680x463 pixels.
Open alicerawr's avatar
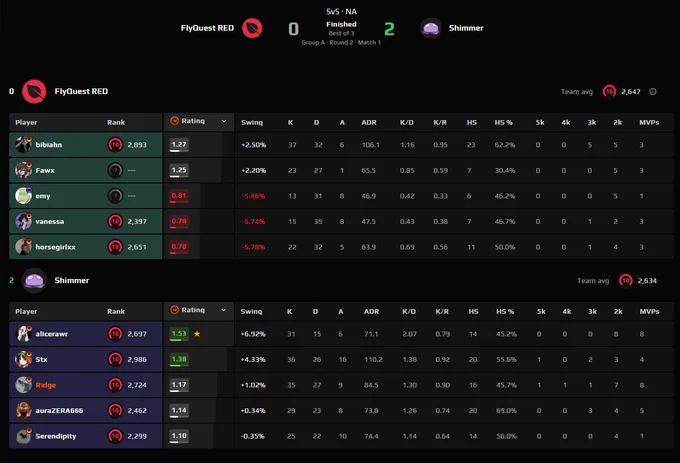[23, 334]
